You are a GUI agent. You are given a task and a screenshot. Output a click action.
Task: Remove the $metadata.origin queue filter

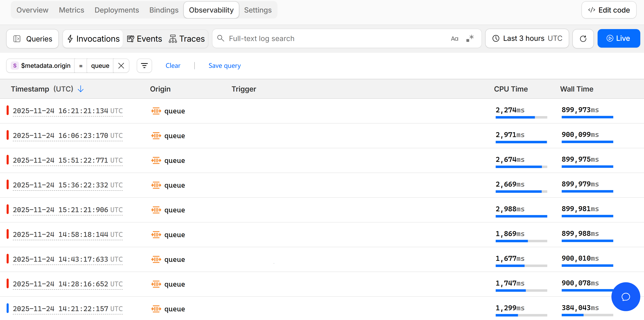click(121, 66)
